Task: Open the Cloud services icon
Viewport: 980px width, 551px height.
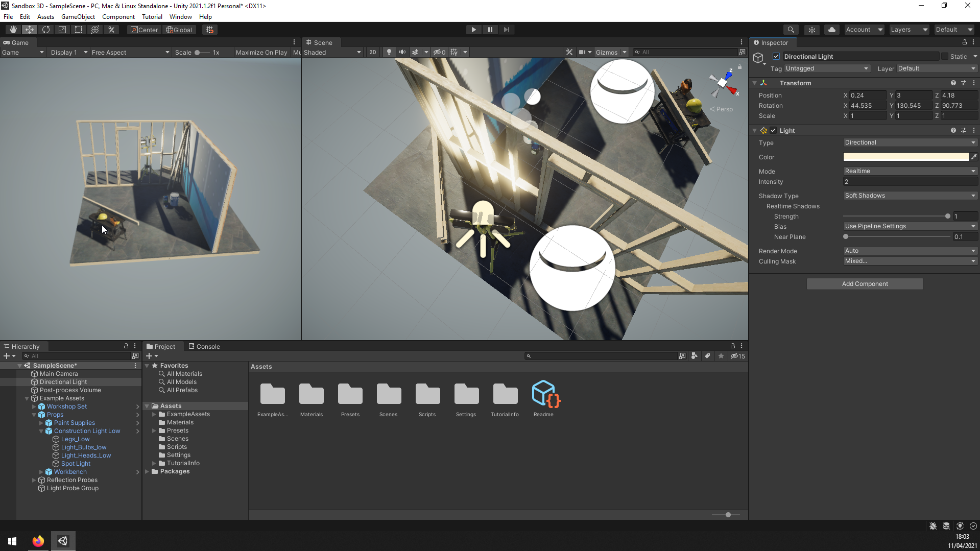Action: tap(831, 30)
